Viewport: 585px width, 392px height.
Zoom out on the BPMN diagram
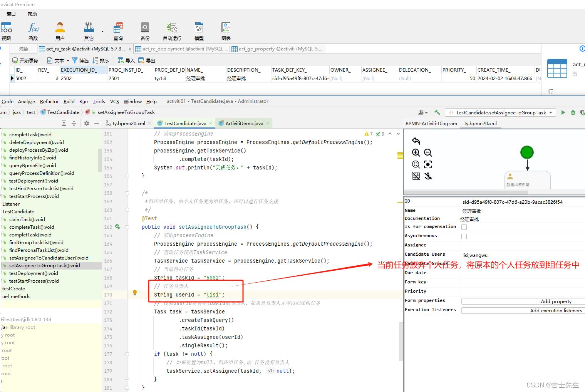428,152
